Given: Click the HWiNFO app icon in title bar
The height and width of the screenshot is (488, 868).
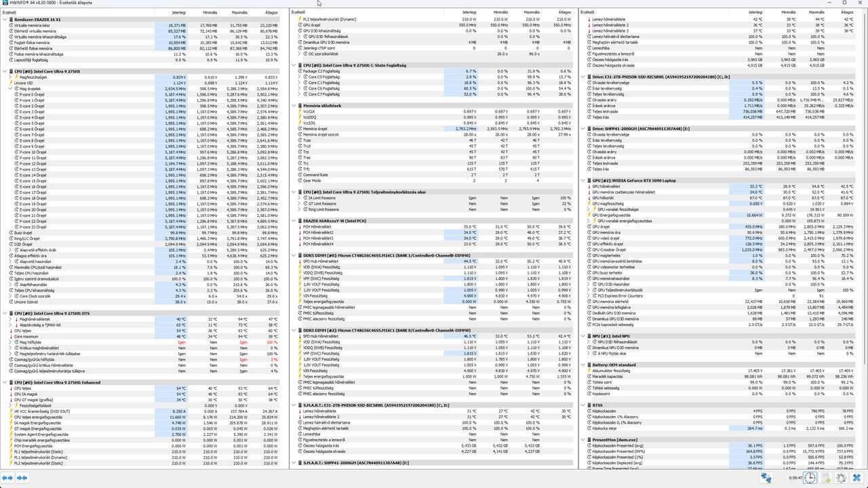Looking at the screenshot, I should click(4, 3).
